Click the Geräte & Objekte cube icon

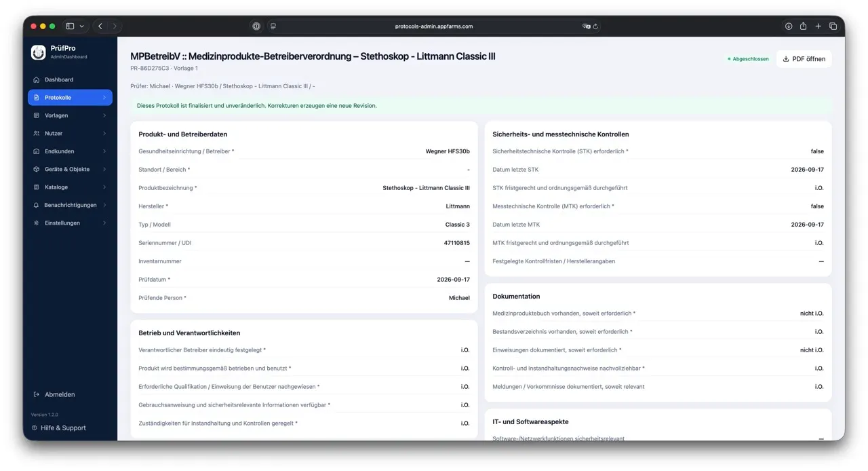37,169
